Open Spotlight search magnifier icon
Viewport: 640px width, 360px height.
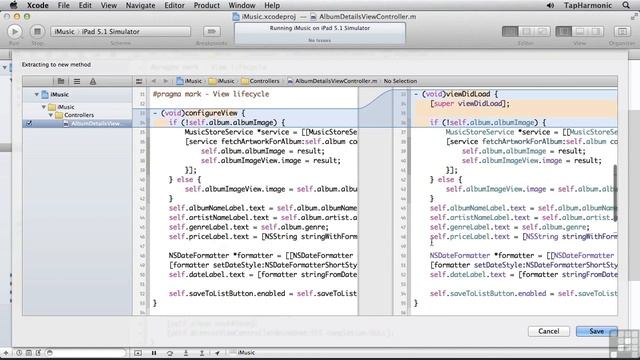click(626, 5)
